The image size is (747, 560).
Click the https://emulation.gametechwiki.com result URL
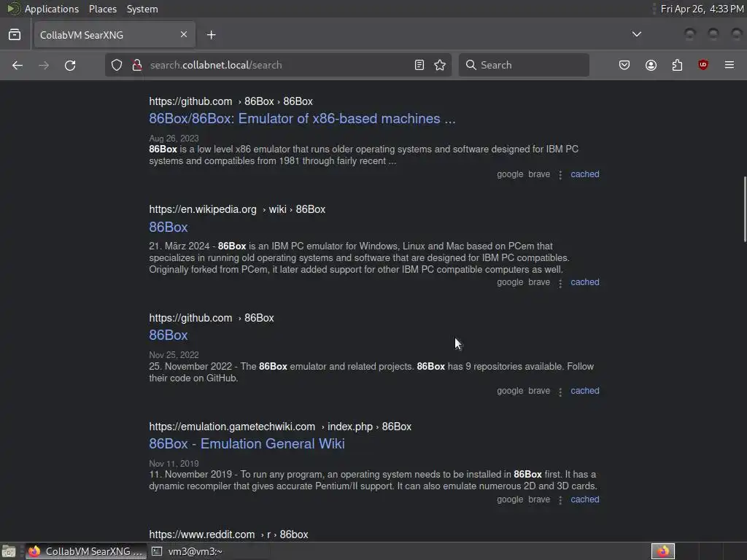[232, 427]
